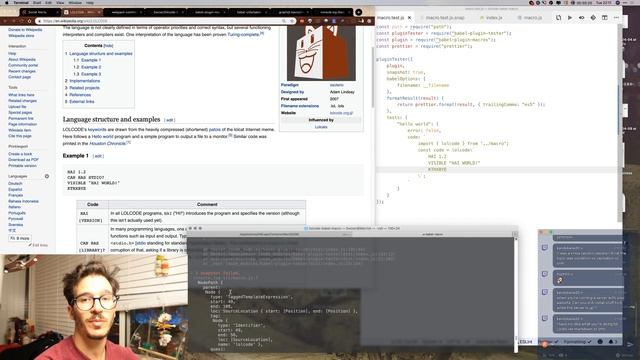The height and width of the screenshot is (360, 640).
Task: Open the Edit menu in the macOS menu bar
Action: (48, 2)
